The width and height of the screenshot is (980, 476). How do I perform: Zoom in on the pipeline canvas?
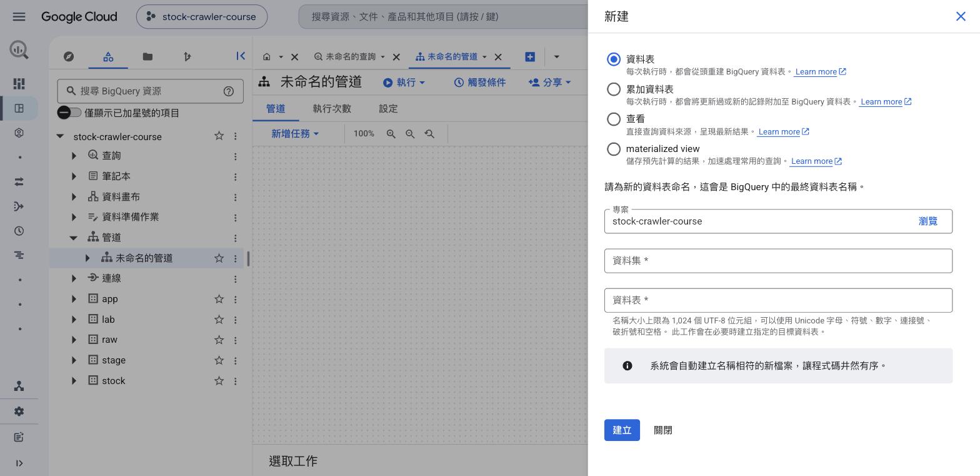pos(391,134)
